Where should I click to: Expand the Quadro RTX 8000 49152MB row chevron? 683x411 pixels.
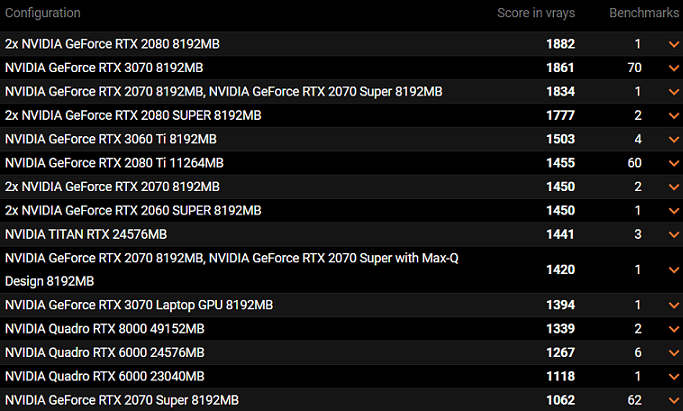tap(673, 329)
